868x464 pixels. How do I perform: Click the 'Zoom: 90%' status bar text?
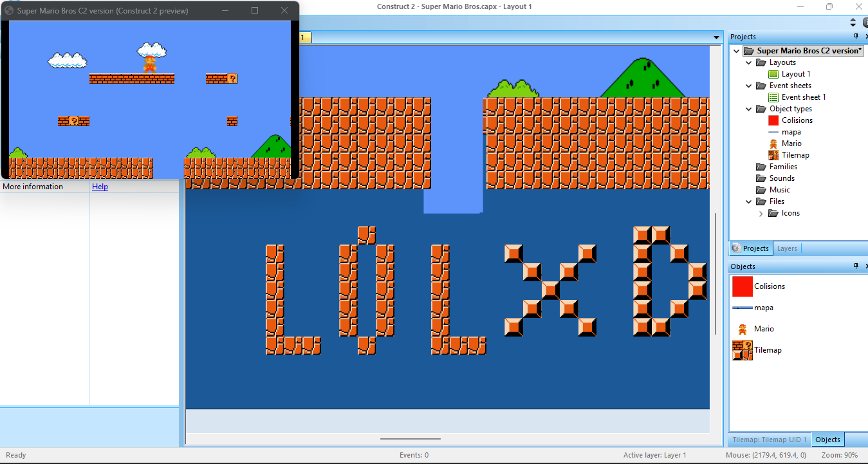pyautogui.click(x=839, y=455)
